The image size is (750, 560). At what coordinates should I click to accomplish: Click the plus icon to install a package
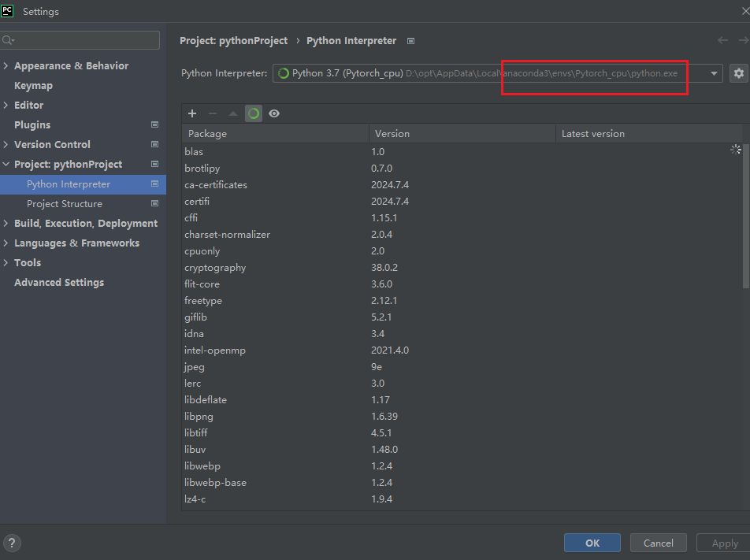pos(192,113)
